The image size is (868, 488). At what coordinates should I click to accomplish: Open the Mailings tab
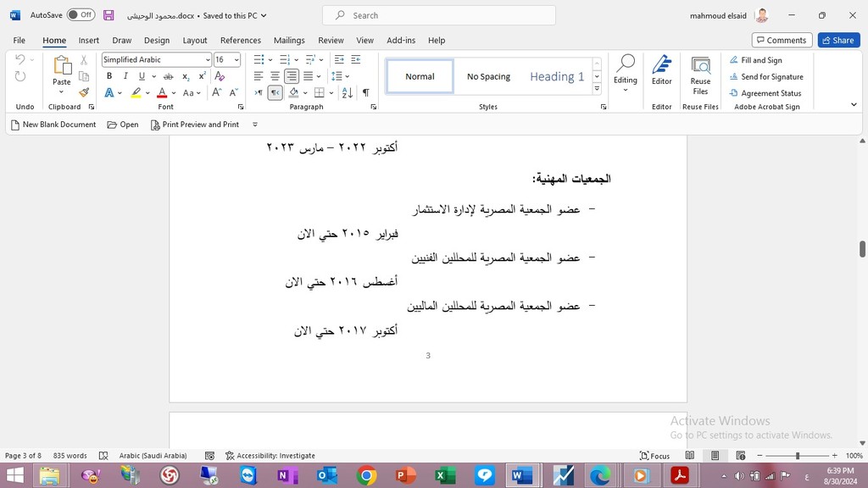pyautogui.click(x=289, y=41)
